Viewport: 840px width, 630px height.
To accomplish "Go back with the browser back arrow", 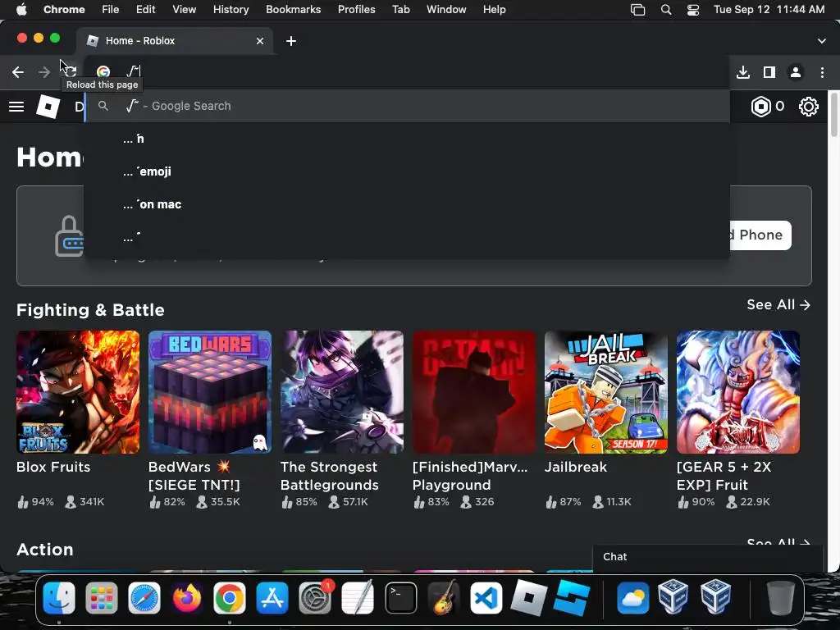I will 18,72.
